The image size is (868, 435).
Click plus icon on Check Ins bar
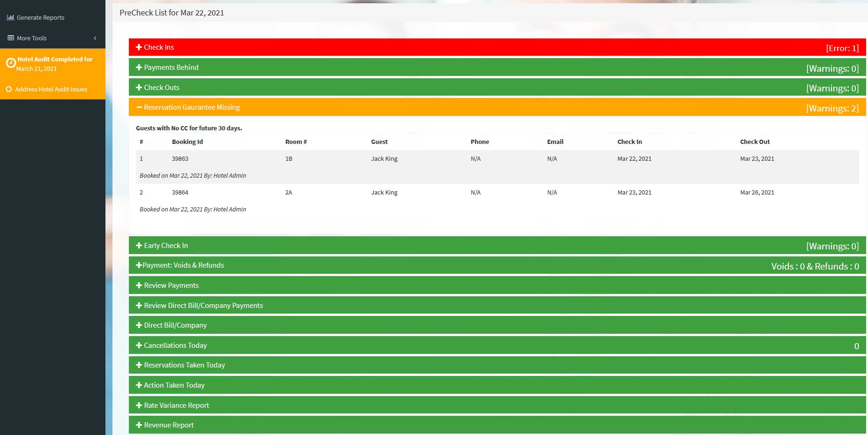point(139,47)
